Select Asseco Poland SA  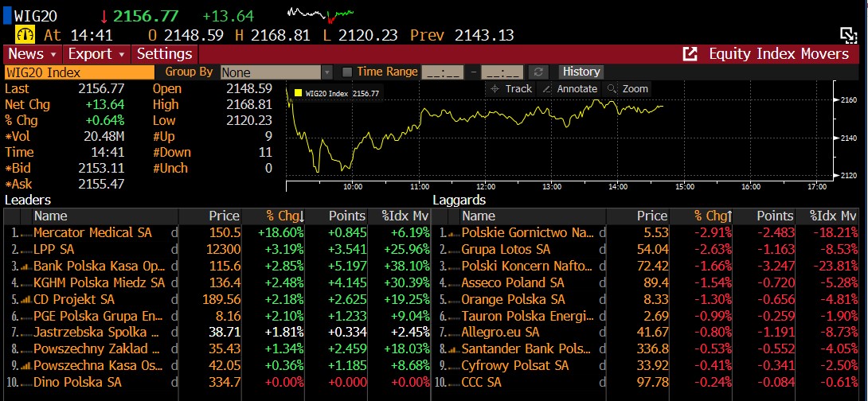pyautogui.click(x=646, y=282)
